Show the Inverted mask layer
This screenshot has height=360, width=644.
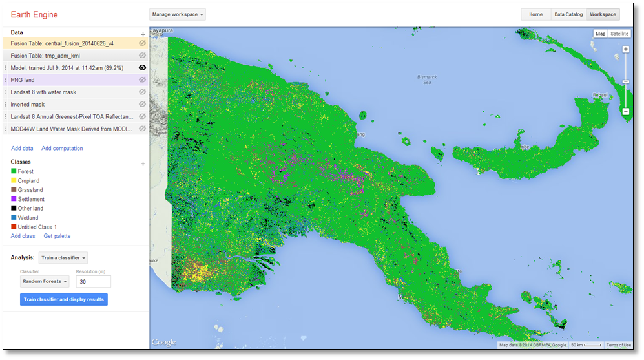pos(142,104)
